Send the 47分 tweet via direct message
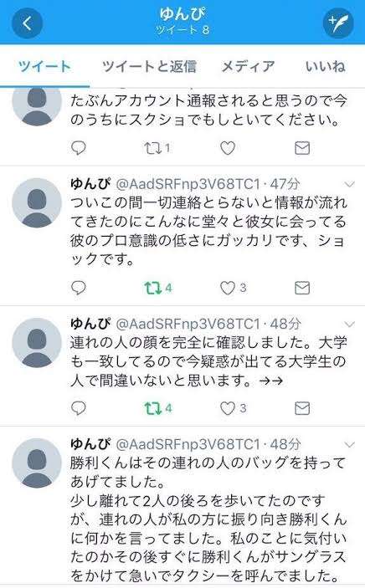 (302, 288)
